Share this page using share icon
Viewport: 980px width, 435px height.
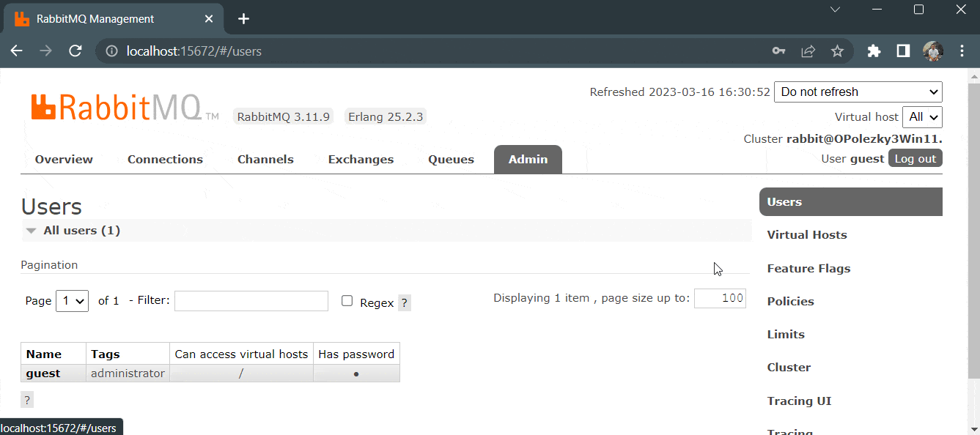[808, 51]
